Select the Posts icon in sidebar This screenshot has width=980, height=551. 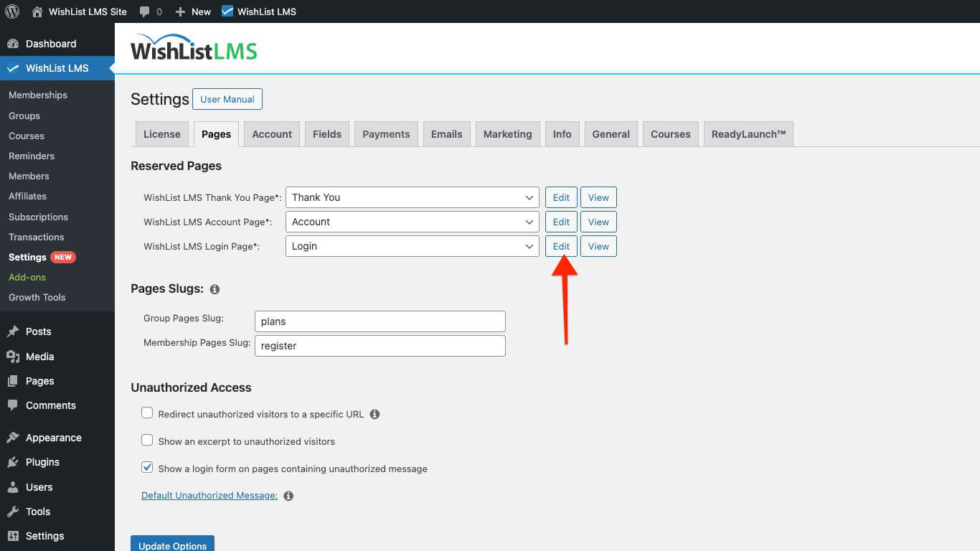[x=14, y=331]
